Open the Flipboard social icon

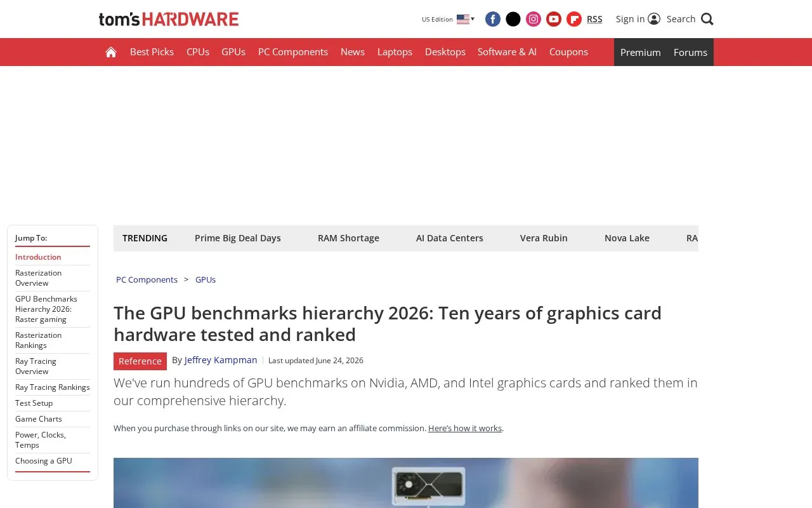point(574,19)
